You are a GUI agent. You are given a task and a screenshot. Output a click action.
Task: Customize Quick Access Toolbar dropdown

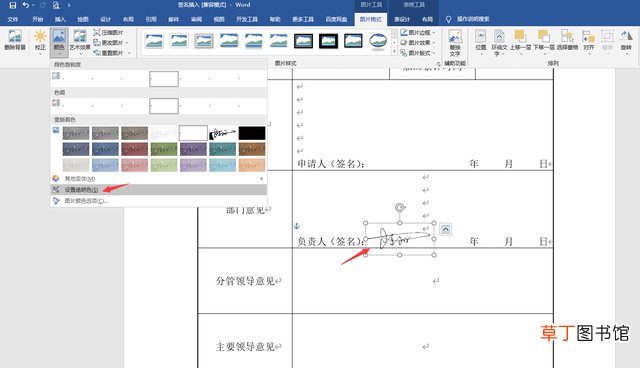pos(69,5)
